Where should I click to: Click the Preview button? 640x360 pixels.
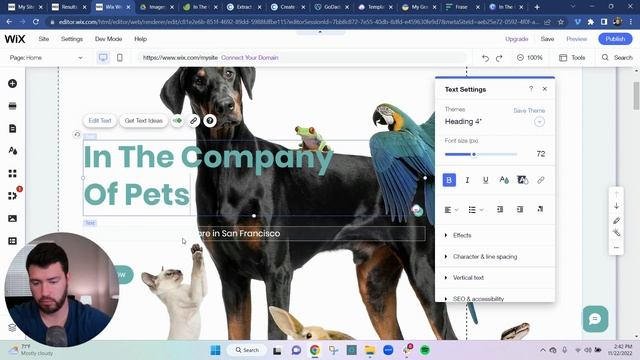coord(577,39)
